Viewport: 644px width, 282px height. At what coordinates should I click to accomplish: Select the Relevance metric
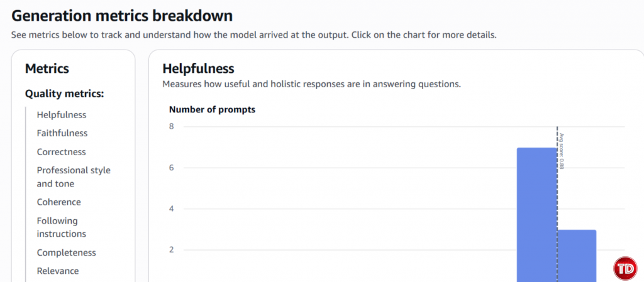(x=58, y=271)
